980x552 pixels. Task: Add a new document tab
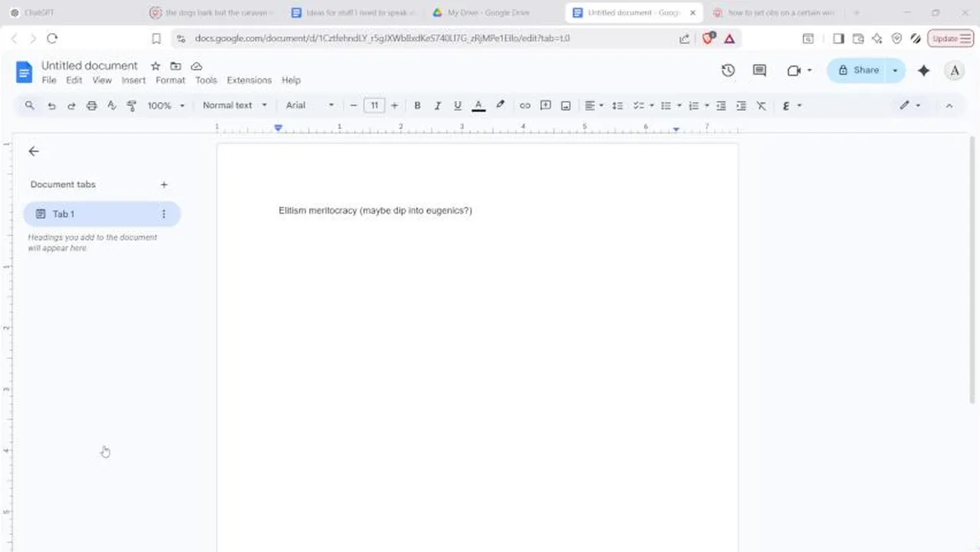(x=163, y=185)
